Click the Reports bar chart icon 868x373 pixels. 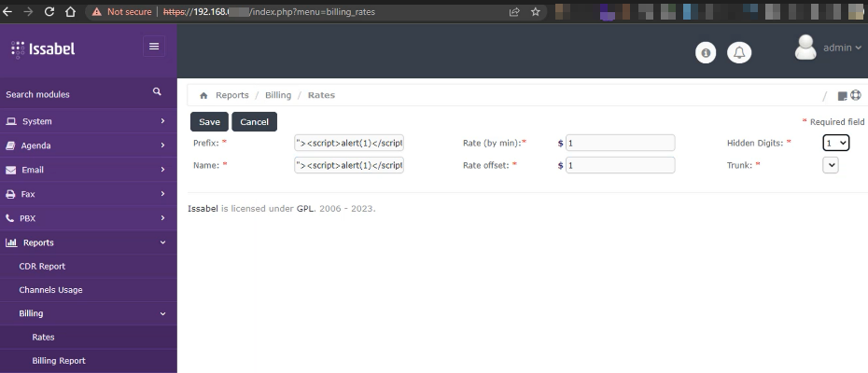pyautogui.click(x=11, y=242)
